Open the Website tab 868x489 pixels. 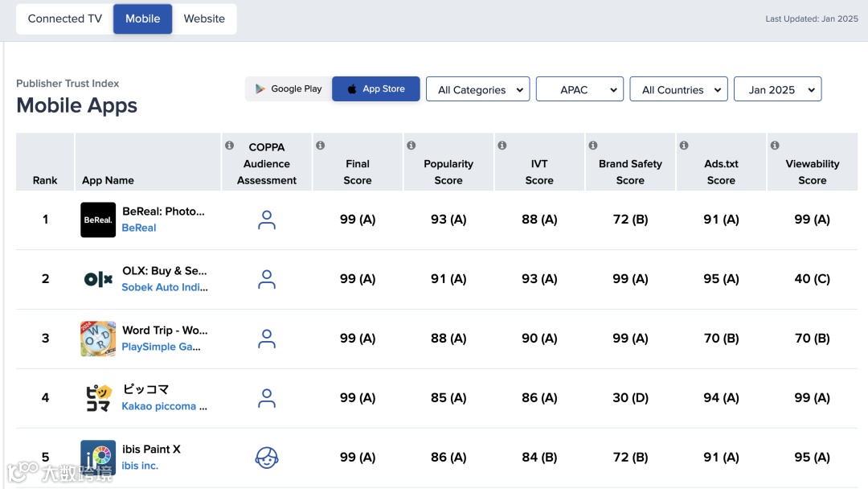pos(204,18)
